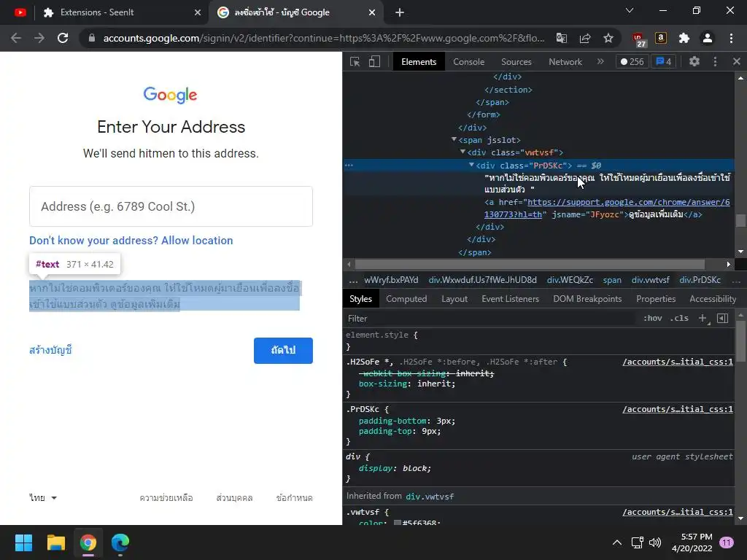Open div.vwtvsf inherited-from link
This screenshot has height=560, width=747.
[x=430, y=496]
